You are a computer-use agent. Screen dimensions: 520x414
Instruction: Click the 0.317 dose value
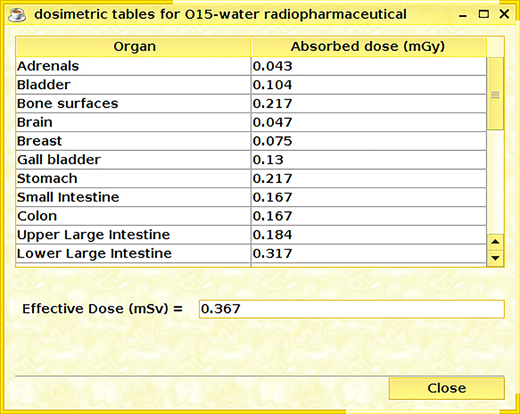click(x=369, y=254)
